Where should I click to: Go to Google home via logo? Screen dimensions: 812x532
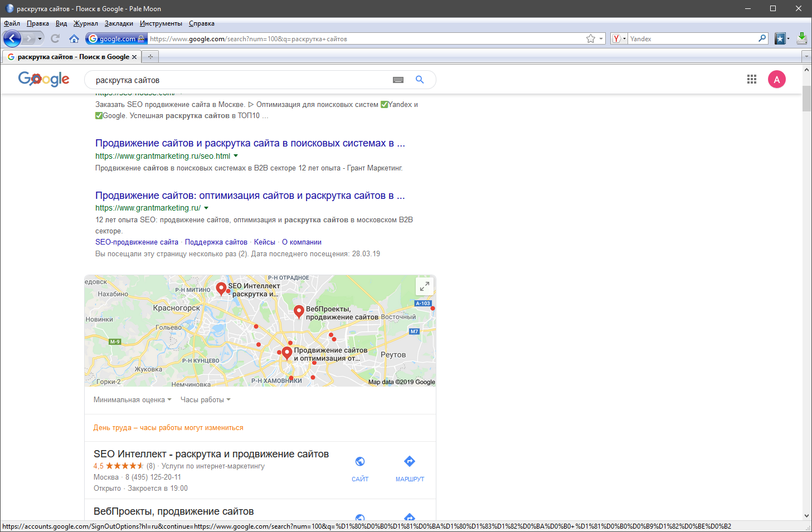44,79
